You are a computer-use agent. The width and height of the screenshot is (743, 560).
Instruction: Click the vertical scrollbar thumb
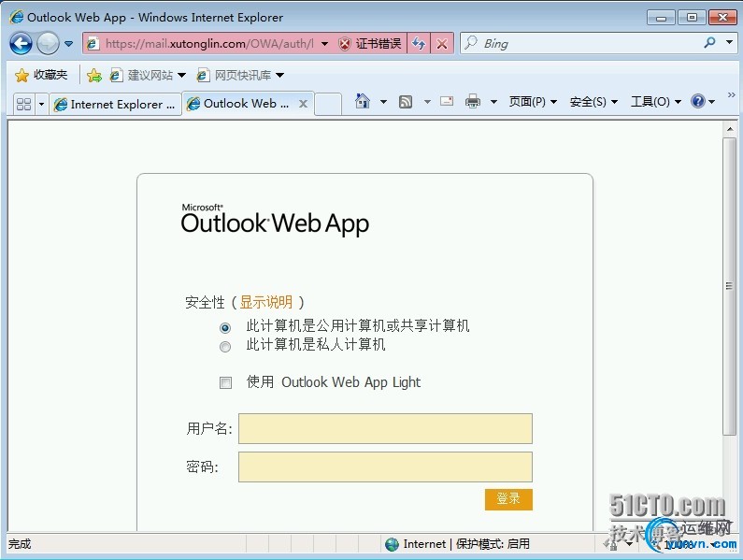pos(730,286)
